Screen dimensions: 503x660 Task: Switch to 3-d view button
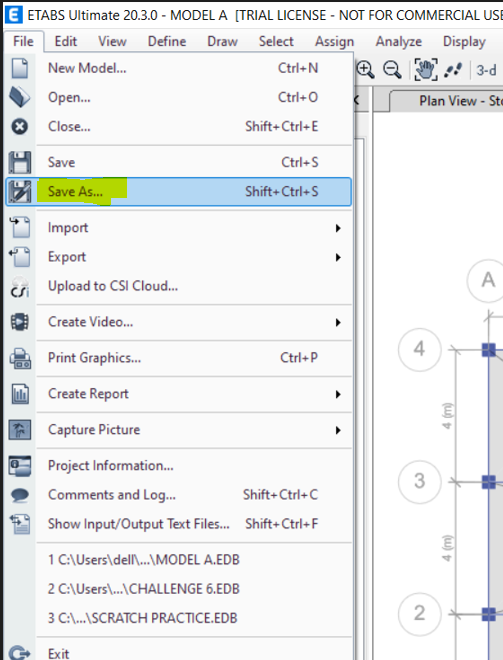click(486, 70)
